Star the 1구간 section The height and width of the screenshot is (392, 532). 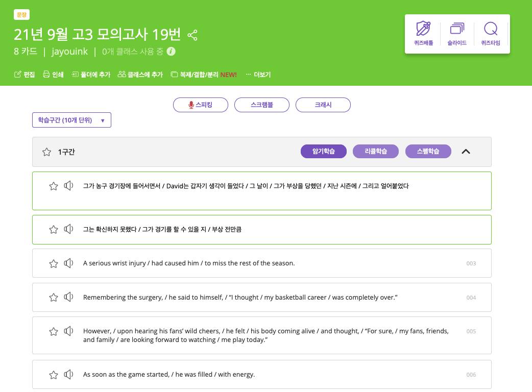click(46, 152)
